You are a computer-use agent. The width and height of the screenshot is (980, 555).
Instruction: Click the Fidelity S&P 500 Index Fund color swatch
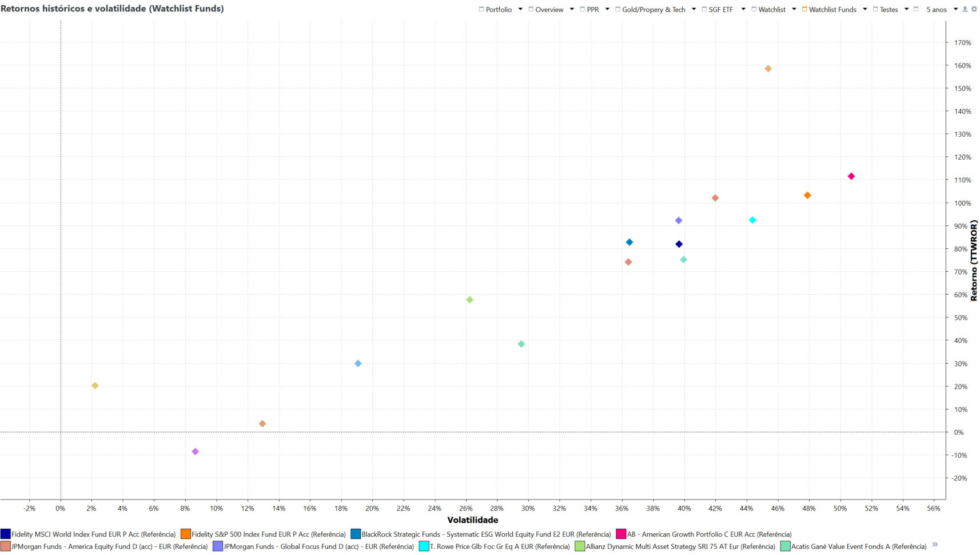click(186, 534)
